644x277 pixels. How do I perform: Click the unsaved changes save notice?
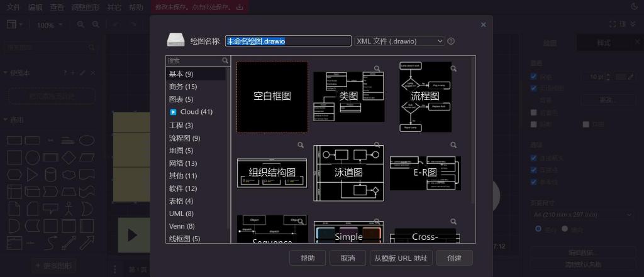click(x=199, y=7)
